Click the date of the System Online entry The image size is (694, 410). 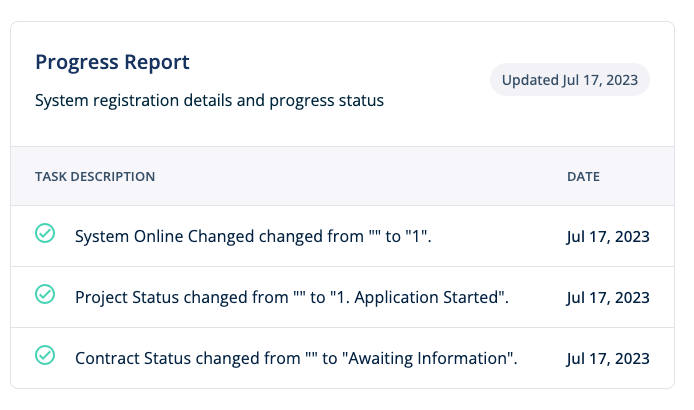(608, 237)
